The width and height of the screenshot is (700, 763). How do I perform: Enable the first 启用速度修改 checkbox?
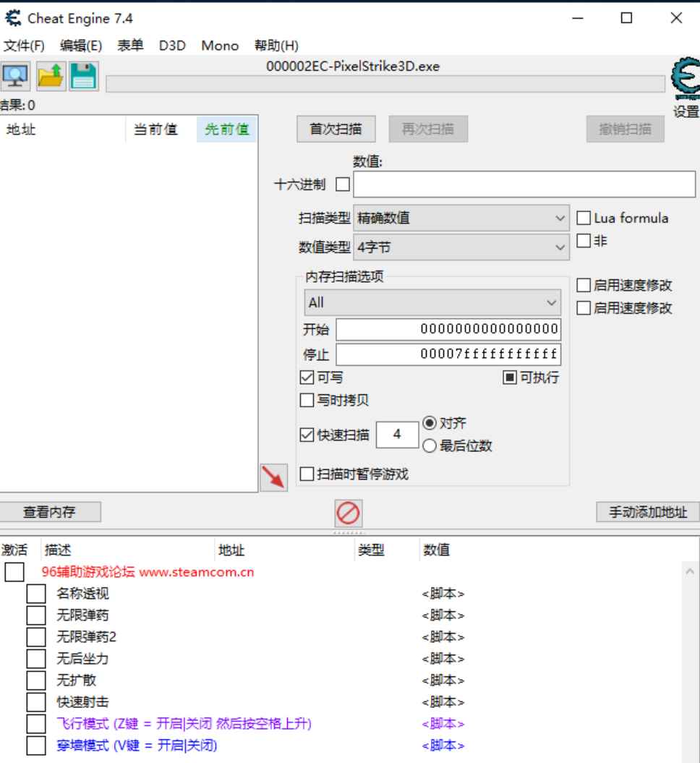point(584,285)
